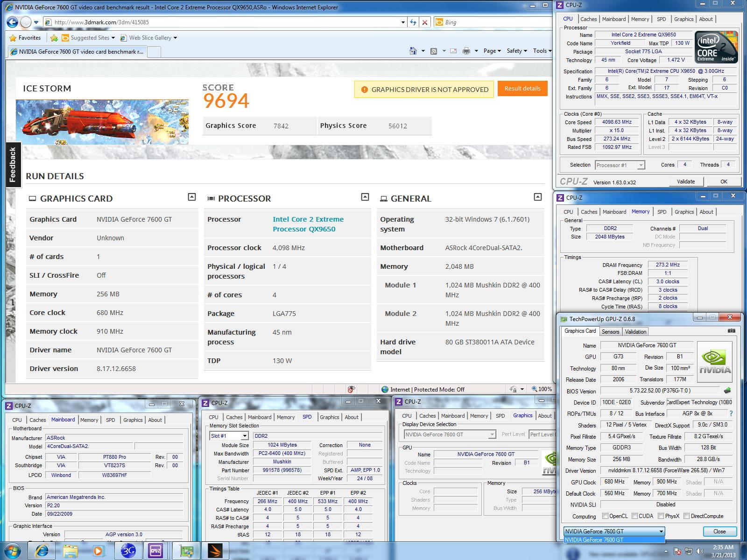The image size is (747, 560).
Task: Enable the OpenCL checkbox in GPU-Z
Action: (x=605, y=516)
